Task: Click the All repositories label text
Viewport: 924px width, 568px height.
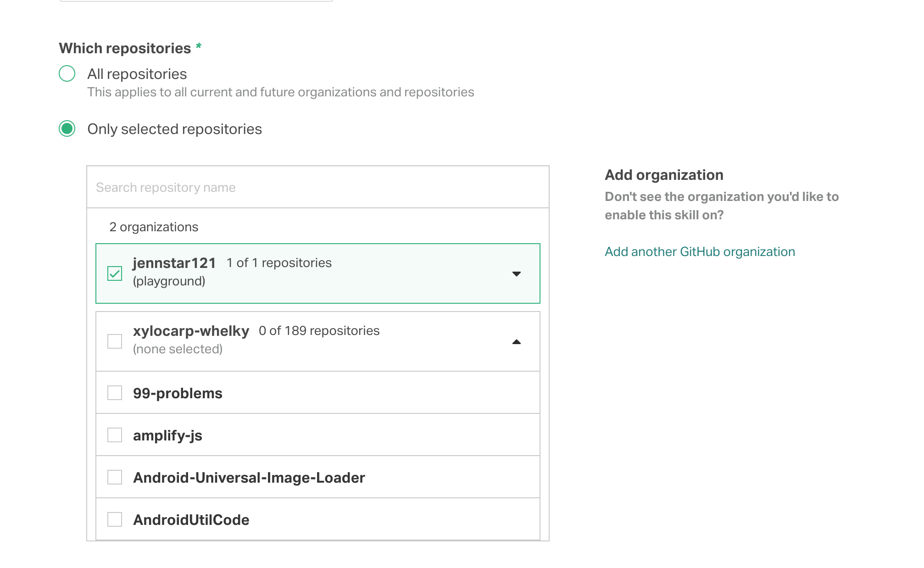Action: click(137, 74)
